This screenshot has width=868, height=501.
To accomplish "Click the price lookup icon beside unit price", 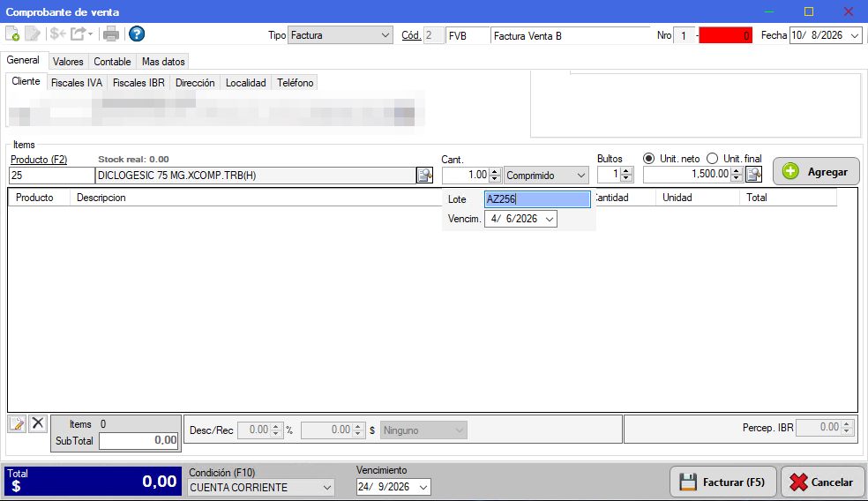I will pyautogui.click(x=754, y=175).
